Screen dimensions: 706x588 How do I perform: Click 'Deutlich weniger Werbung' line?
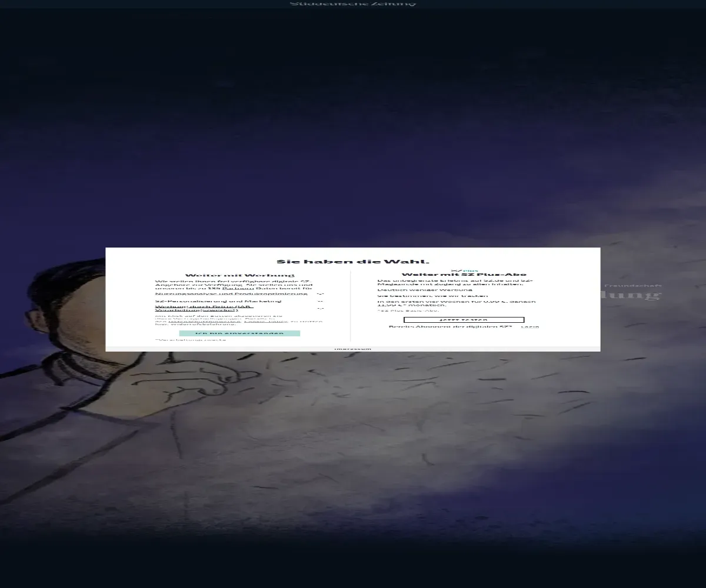tap(425, 290)
